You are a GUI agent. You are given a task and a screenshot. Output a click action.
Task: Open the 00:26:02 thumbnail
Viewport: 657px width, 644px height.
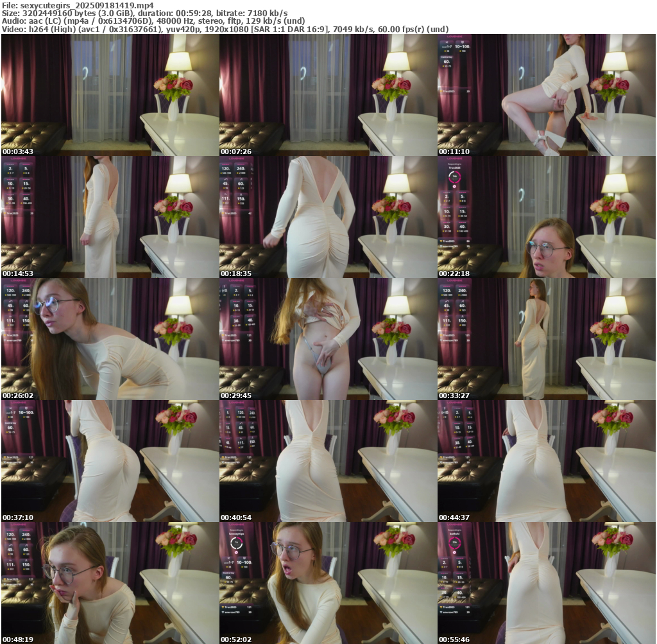click(110, 339)
